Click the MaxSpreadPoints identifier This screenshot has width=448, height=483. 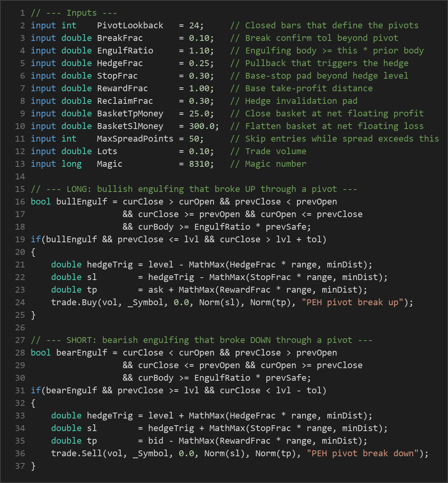tap(135, 139)
